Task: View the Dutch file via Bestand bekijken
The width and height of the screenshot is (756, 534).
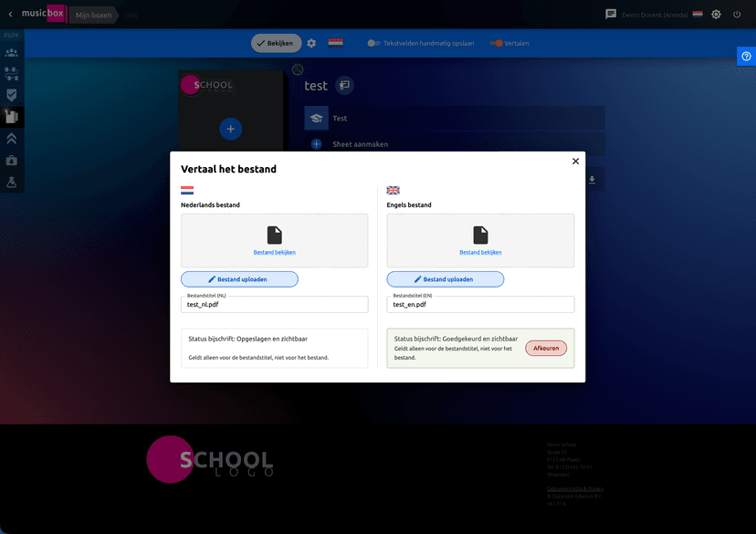Action: coord(274,252)
